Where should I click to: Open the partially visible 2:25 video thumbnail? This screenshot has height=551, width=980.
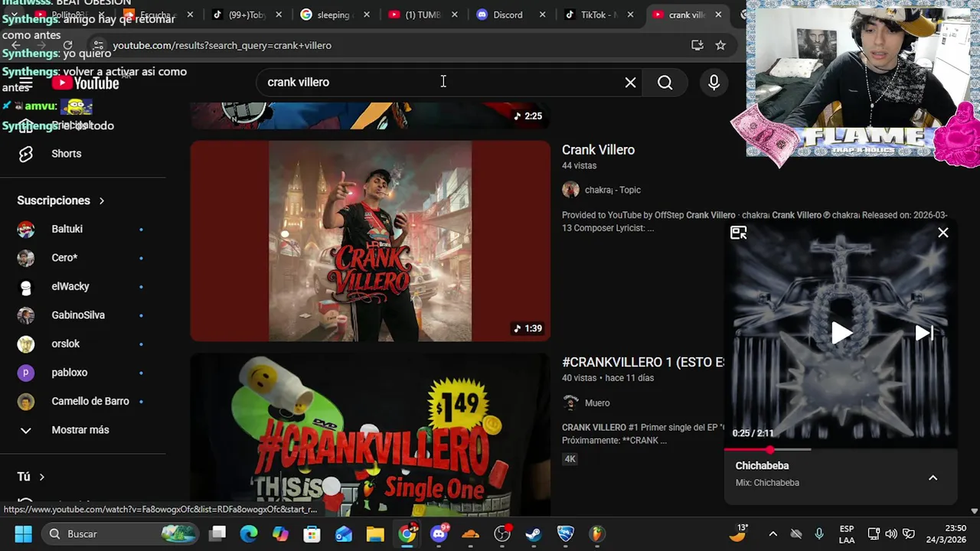(370, 116)
